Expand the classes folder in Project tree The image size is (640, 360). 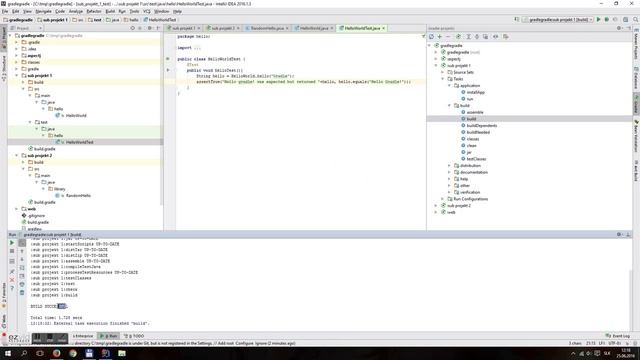(x=17, y=62)
